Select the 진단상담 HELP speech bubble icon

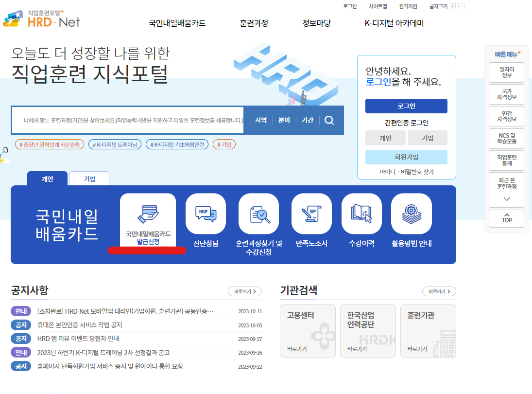pos(205,213)
